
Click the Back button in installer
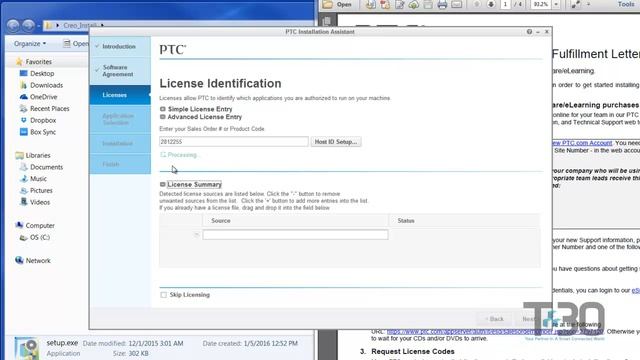pos(494,319)
